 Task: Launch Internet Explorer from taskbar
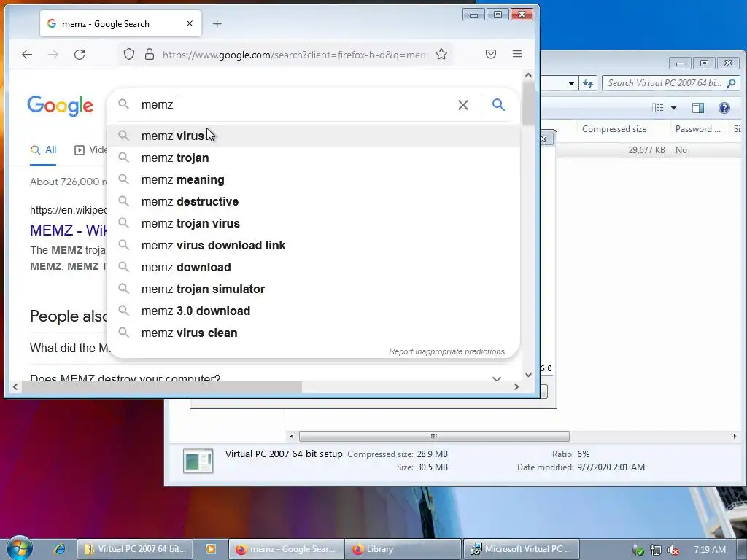pyautogui.click(x=60, y=549)
